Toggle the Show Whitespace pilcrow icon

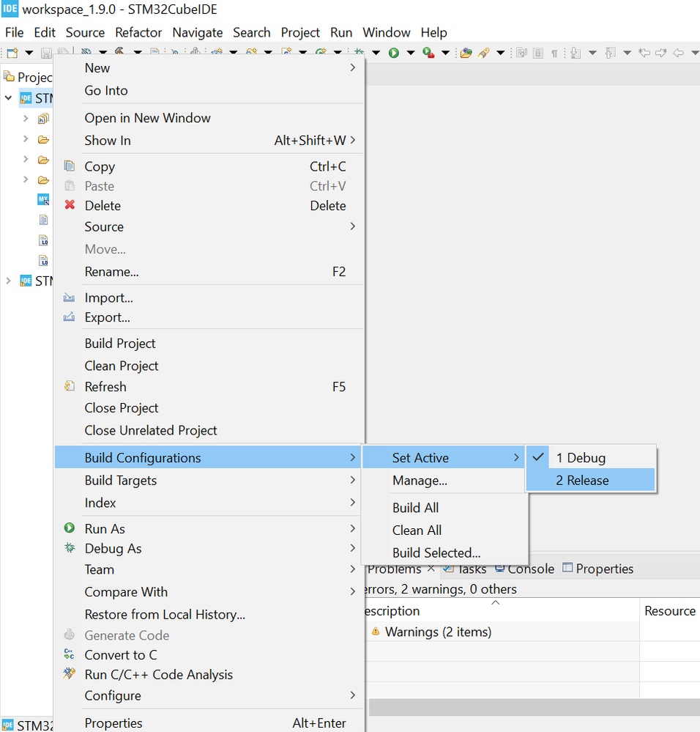[554, 53]
